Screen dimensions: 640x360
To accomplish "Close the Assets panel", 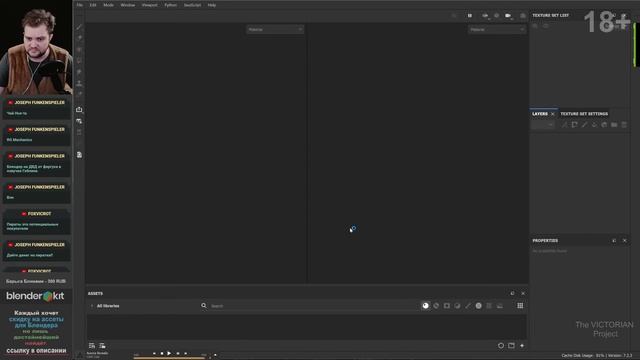I will click(x=523, y=293).
